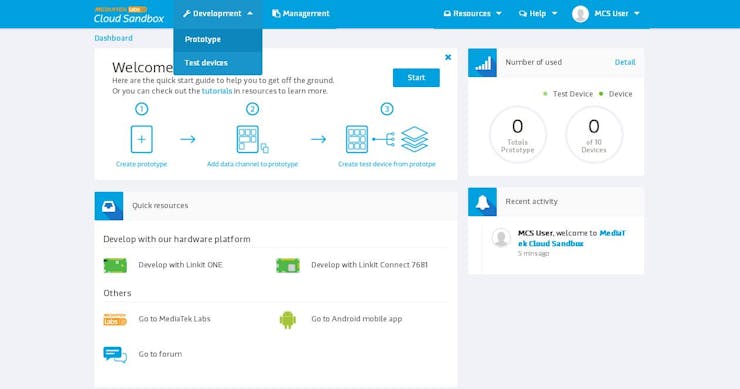Image resolution: width=740 pixels, height=389 pixels.
Task: Click the LinkIt ONE board thumbnail
Action: pyautogui.click(x=115, y=265)
